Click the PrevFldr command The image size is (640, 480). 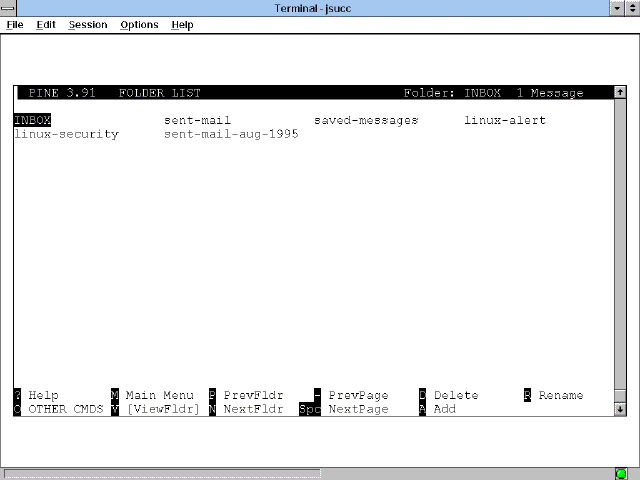click(253, 395)
